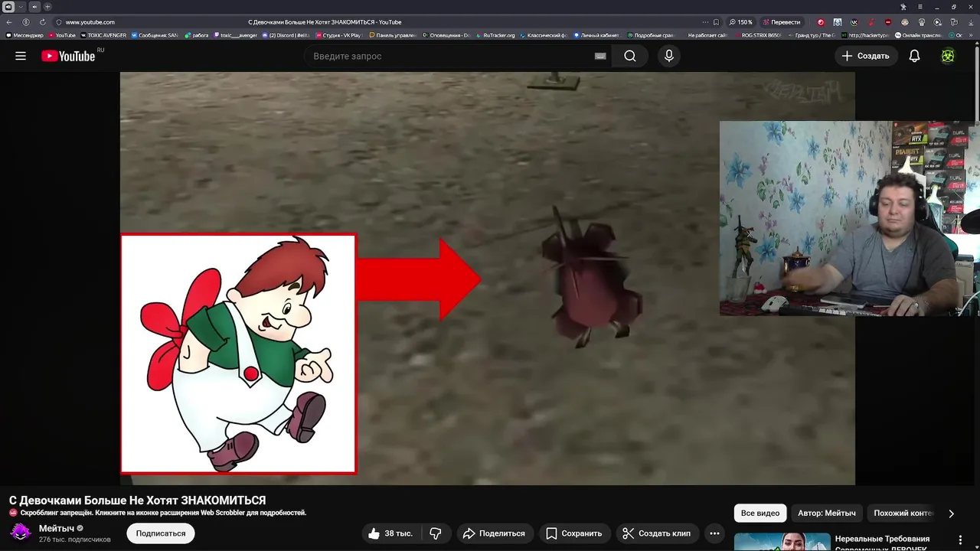980x551 pixels.
Task: Open the Мессенджер bookmark
Action: [24, 35]
